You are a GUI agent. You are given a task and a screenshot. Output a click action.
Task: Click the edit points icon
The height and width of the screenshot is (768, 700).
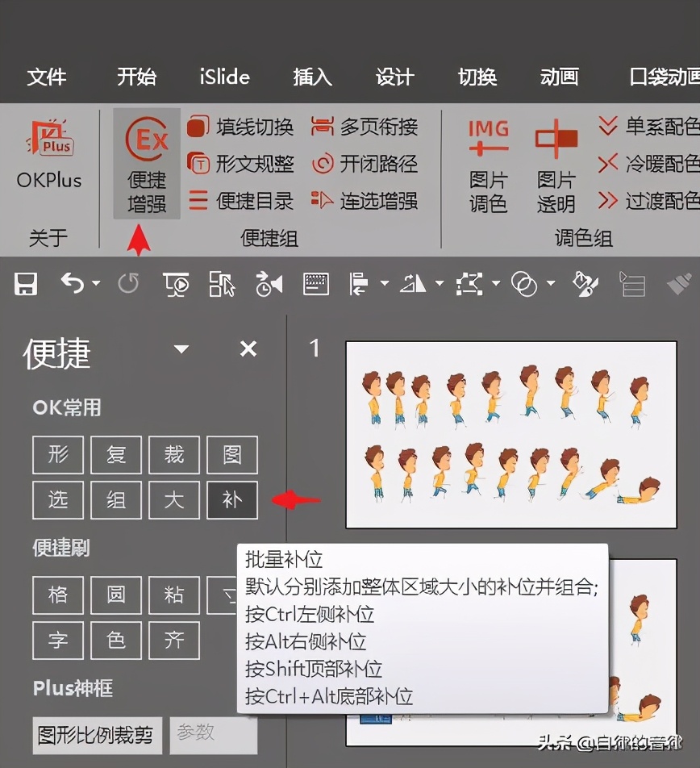(x=469, y=284)
